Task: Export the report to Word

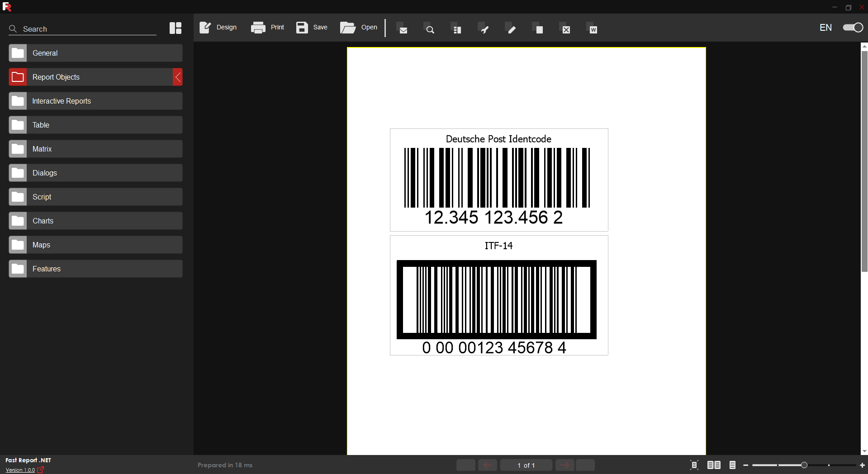Action: pyautogui.click(x=593, y=28)
